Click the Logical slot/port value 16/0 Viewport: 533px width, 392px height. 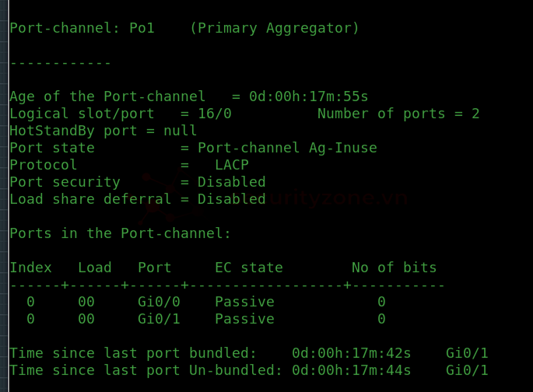point(215,114)
